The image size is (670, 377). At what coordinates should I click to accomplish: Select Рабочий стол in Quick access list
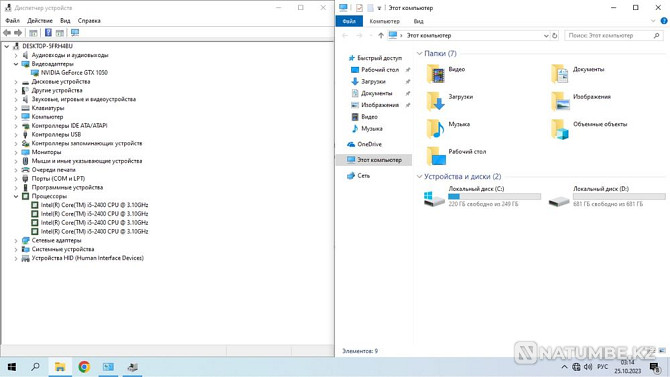tap(379, 70)
